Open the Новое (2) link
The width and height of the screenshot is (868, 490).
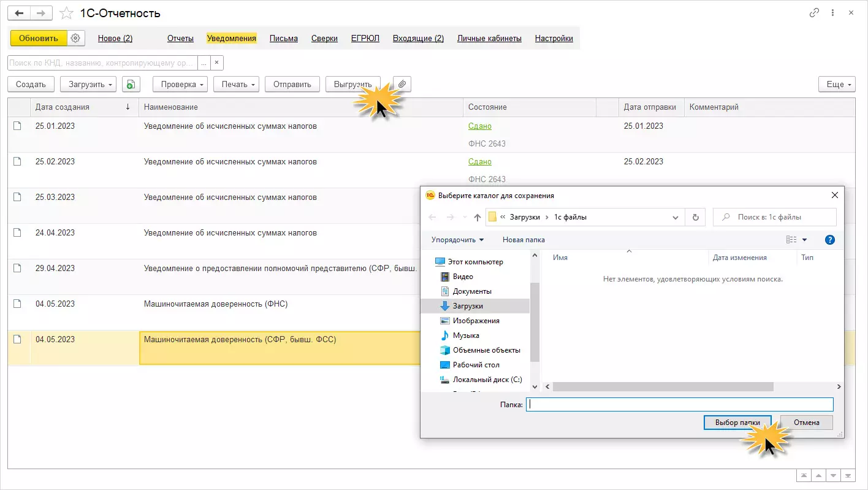pos(115,38)
